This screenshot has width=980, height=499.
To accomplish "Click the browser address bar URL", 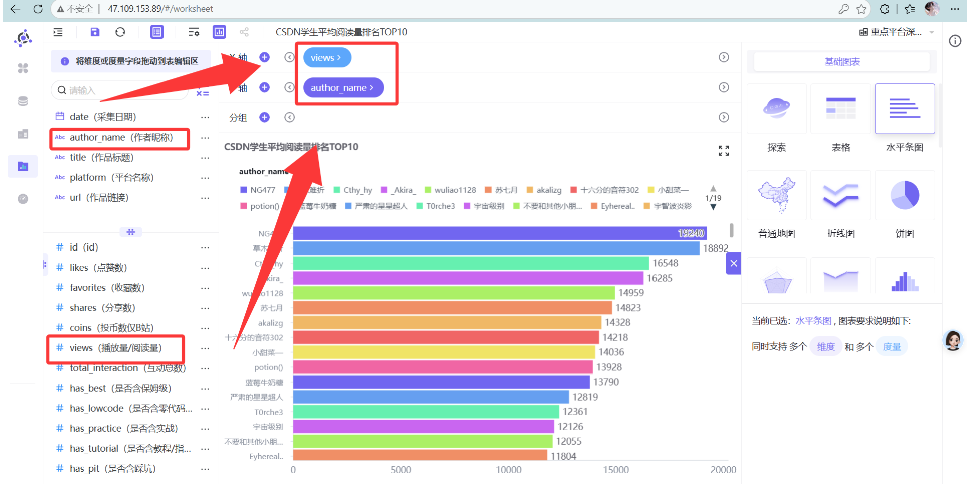I will tap(160, 9).
